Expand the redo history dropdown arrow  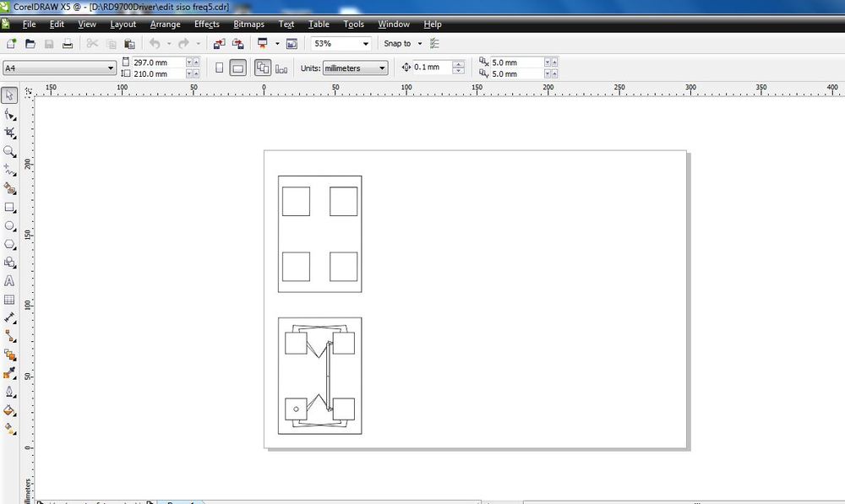click(x=198, y=44)
